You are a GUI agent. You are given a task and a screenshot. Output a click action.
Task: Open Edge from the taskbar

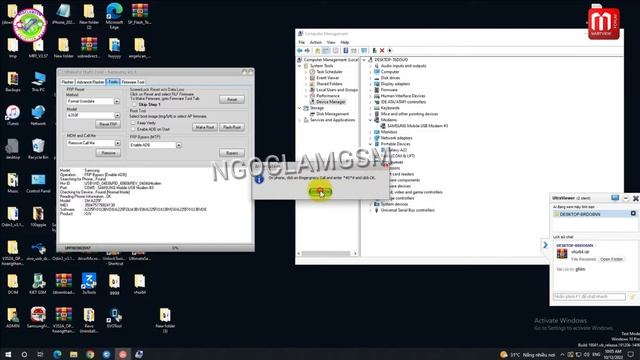[x=57, y=354]
